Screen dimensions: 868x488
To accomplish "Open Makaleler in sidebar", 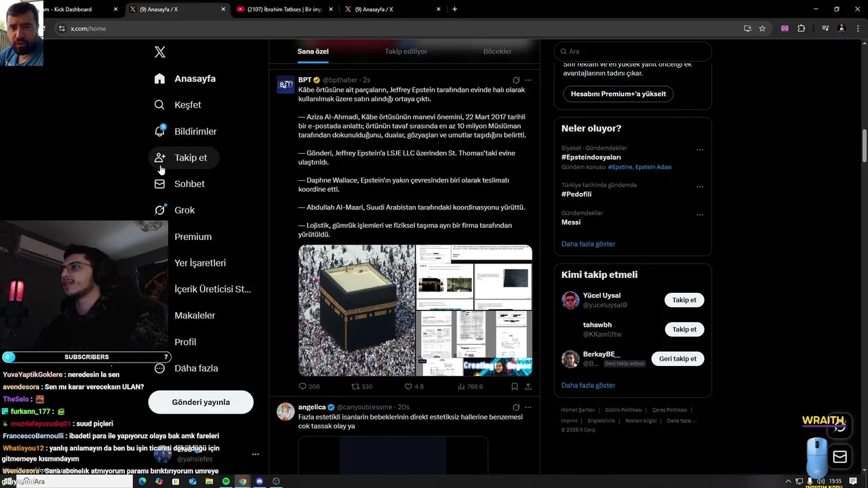I will pos(195,315).
